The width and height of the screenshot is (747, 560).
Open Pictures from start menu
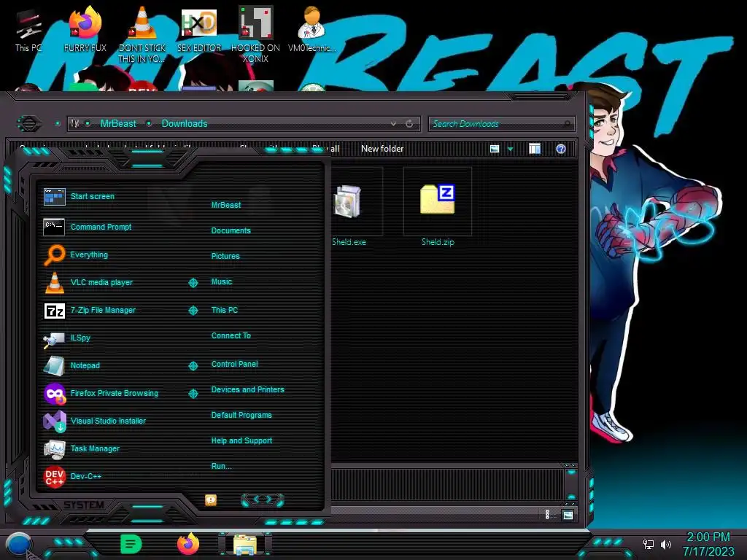click(225, 256)
